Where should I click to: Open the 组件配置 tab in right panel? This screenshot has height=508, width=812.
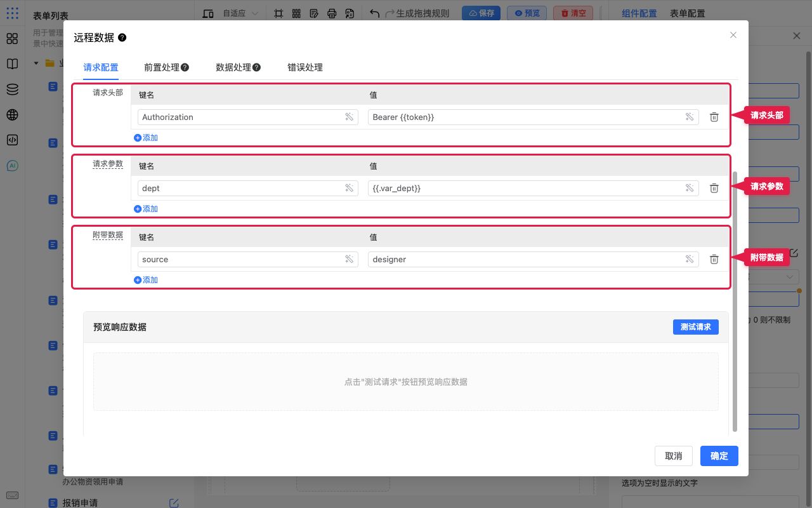point(639,13)
